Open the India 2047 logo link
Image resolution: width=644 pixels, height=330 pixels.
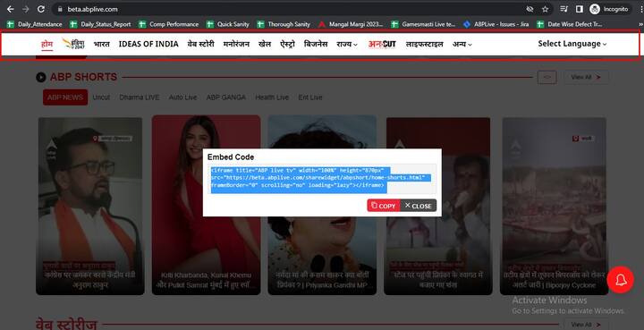(73, 44)
